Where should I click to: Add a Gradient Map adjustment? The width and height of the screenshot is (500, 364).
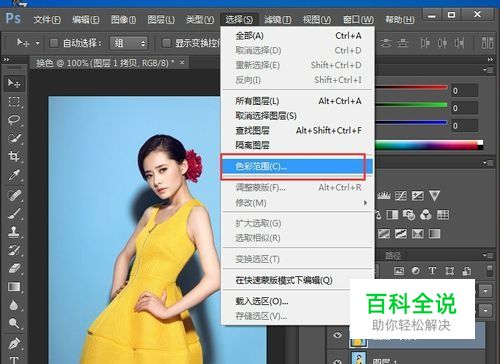(434, 233)
